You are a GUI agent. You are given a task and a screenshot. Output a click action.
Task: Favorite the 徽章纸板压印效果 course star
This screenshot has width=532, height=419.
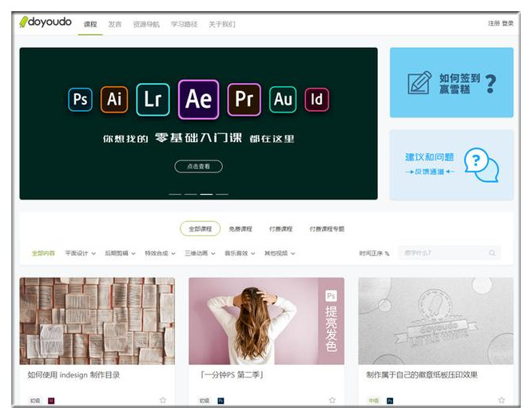click(x=502, y=400)
